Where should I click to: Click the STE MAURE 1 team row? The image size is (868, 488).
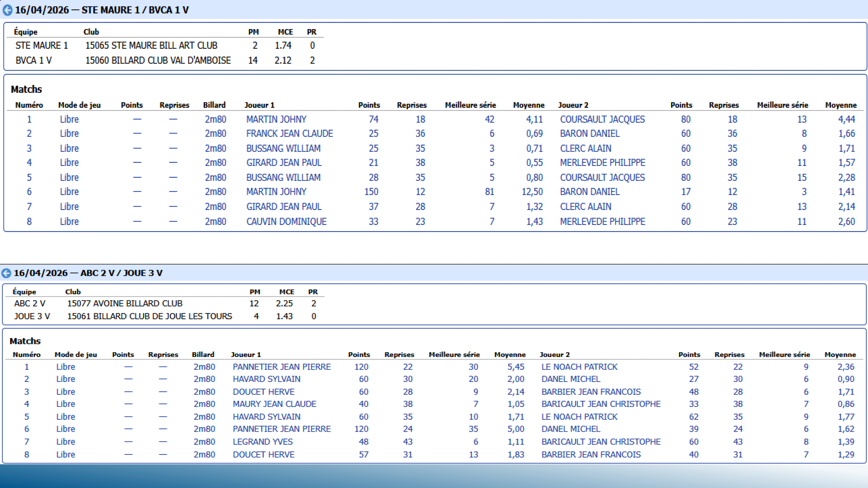tap(42, 46)
